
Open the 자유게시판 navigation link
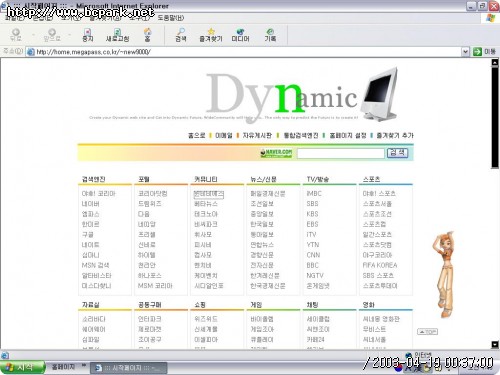pos(257,135)
